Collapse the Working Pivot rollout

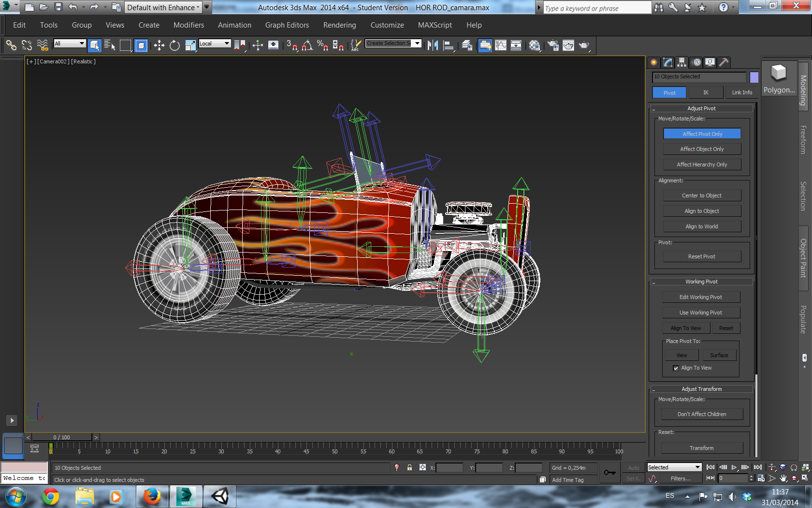point(702,282)
